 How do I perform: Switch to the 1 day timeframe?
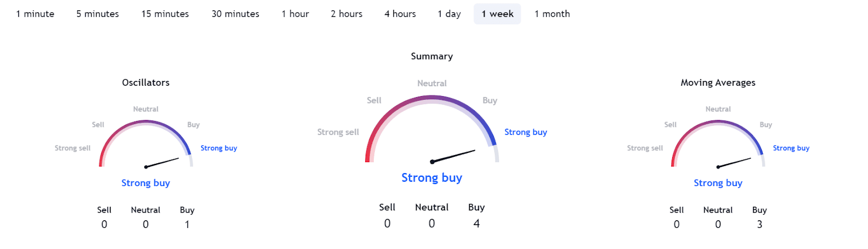(x=449, y=14)
